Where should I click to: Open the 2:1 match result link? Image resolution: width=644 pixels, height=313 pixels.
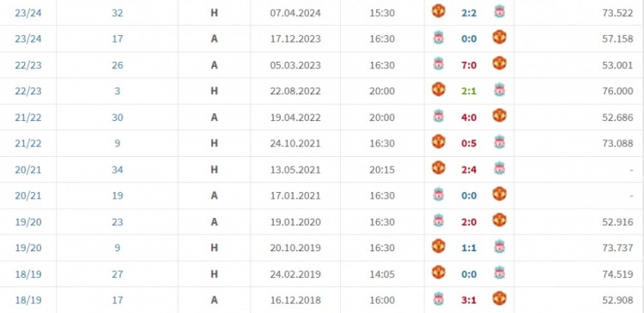pyautogui.click(x=469, y=91)
